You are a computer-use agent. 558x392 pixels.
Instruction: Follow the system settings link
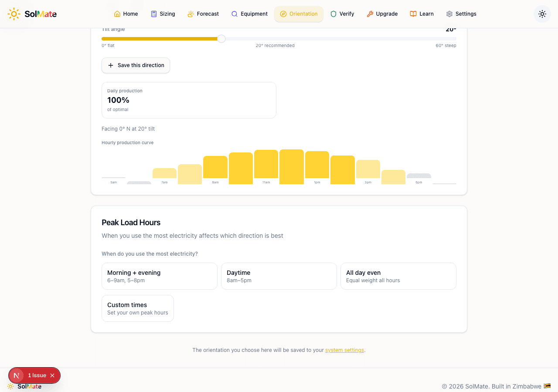click(x=344, y=350)
